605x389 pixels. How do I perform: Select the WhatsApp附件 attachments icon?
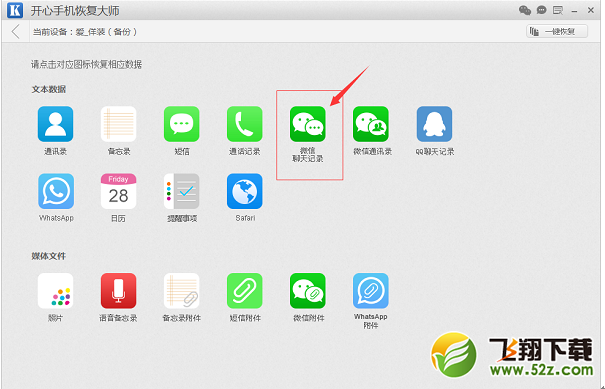coord(371,291)
